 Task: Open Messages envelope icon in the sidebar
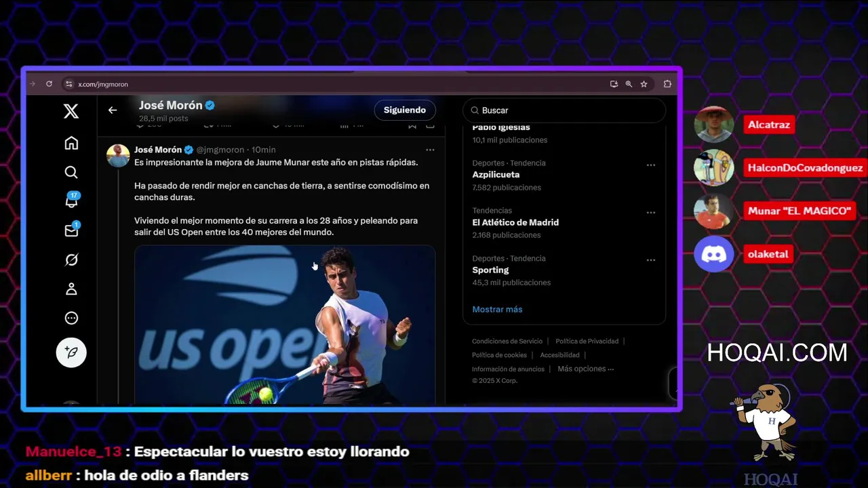(x=71, y=230)
